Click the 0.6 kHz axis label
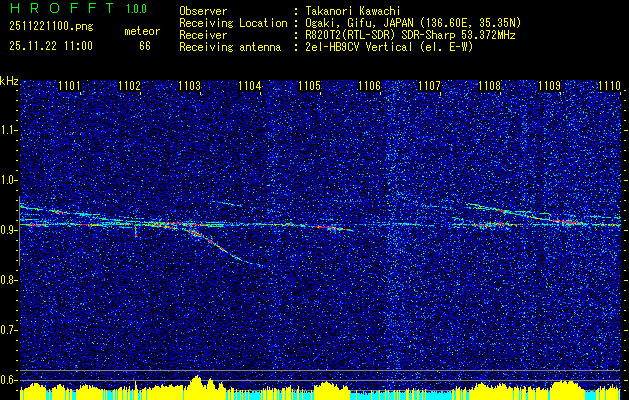This screenshot has height=400, width=629. tap(8, 380)
